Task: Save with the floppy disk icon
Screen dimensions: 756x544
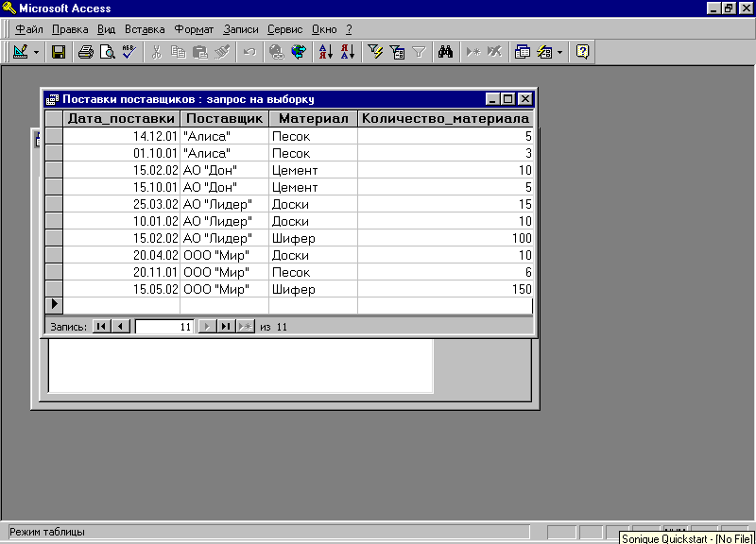Action: point(59,52)
